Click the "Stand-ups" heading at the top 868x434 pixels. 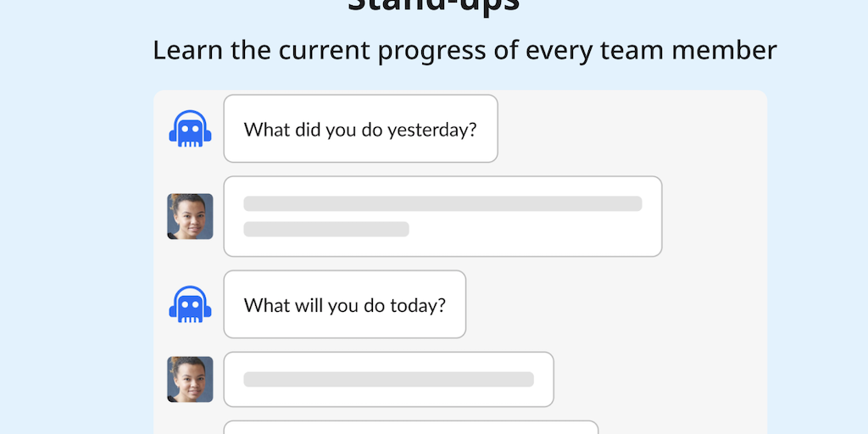(x=433, y=5)
